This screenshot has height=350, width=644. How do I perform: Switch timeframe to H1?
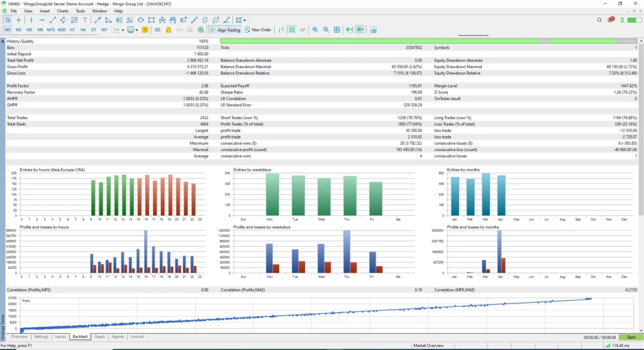click(72, 30)
